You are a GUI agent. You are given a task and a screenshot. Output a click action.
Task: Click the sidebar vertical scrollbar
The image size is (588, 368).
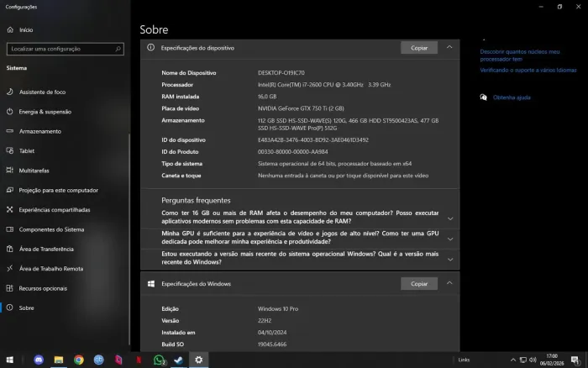pyautogui.click(x=129, y=239)
